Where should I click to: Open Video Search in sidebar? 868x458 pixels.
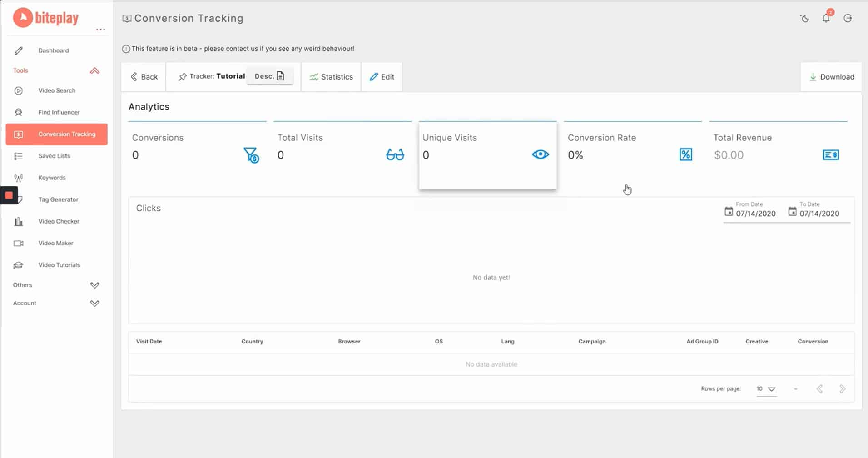click(57, 90)
